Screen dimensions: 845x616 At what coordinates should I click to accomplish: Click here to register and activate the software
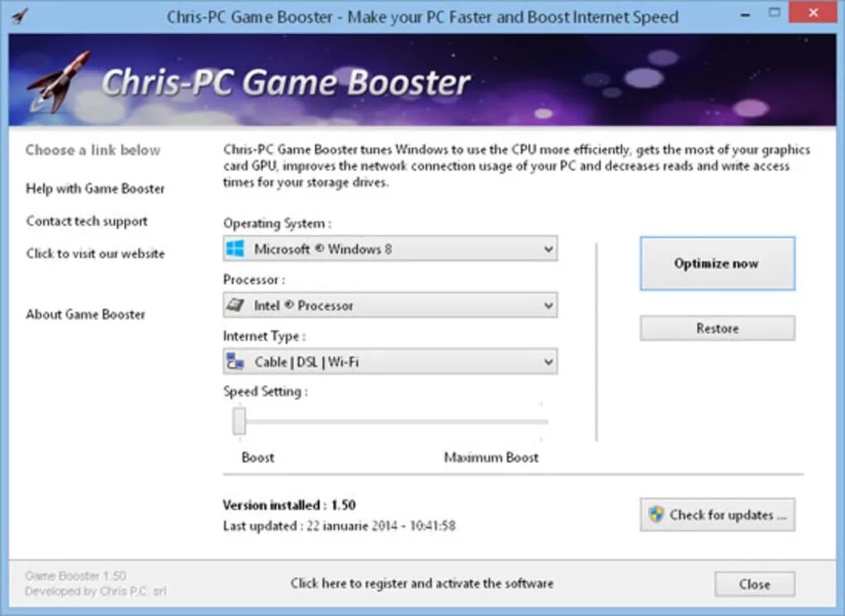click(x=422, y=584)
